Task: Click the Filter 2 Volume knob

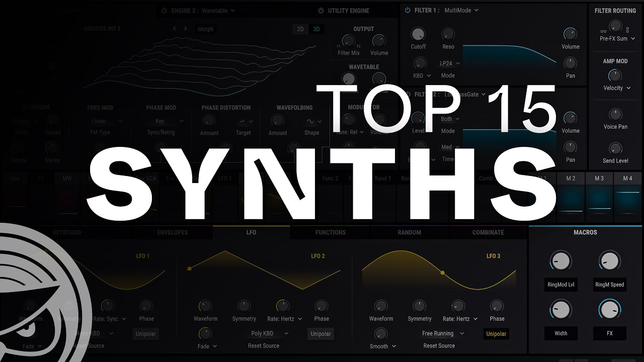Action: pos(570,118)
